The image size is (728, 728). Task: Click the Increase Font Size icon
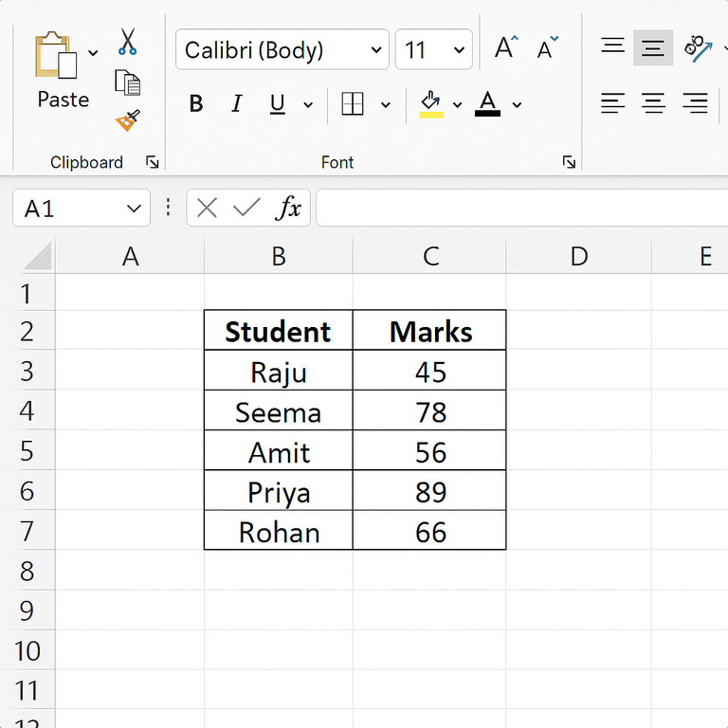pyautogui.click(x=506, y=46)
